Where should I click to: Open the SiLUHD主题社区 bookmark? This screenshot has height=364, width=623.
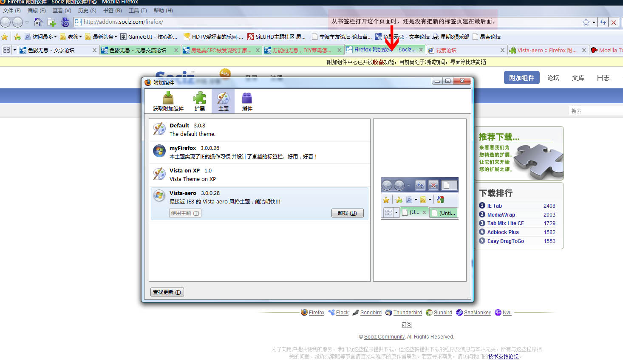(x=276, y=37)
